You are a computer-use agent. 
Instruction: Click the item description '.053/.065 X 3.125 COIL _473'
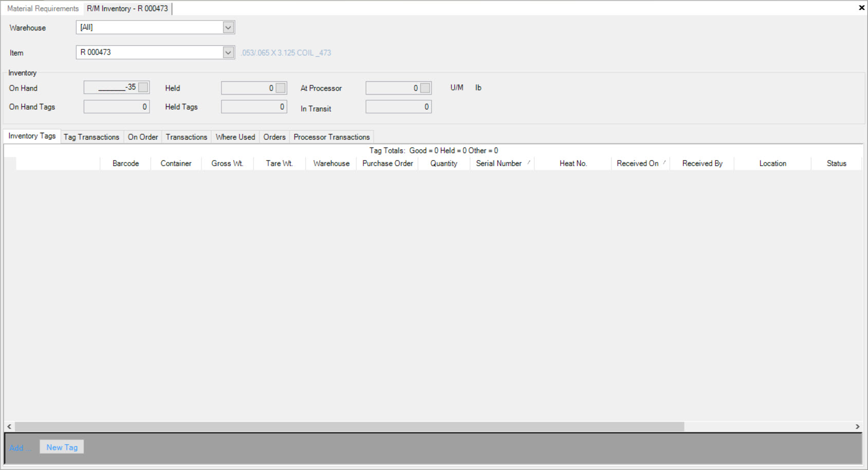coord(286,52)
